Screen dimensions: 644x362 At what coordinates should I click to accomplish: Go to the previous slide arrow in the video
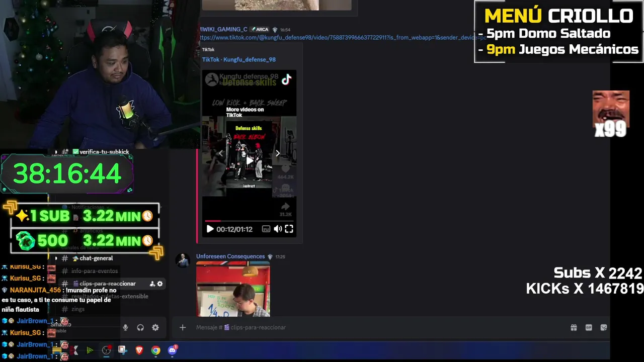tap(220, 153)
